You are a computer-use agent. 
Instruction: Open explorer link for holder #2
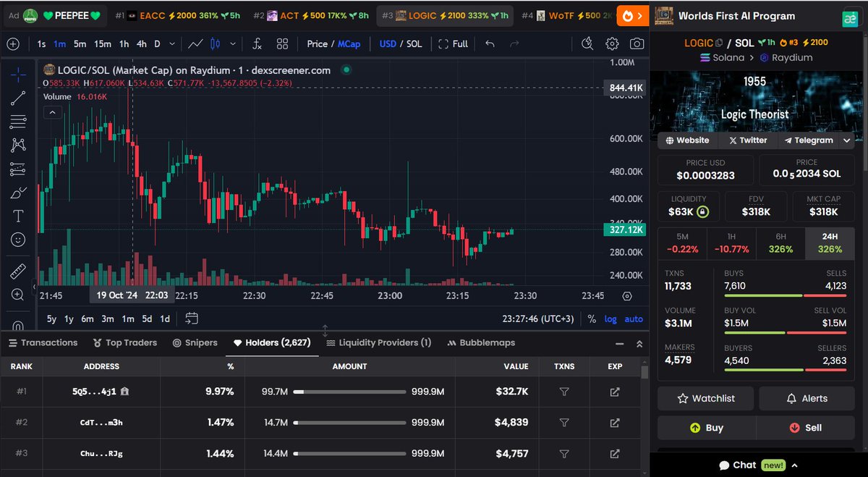(615, 423)
